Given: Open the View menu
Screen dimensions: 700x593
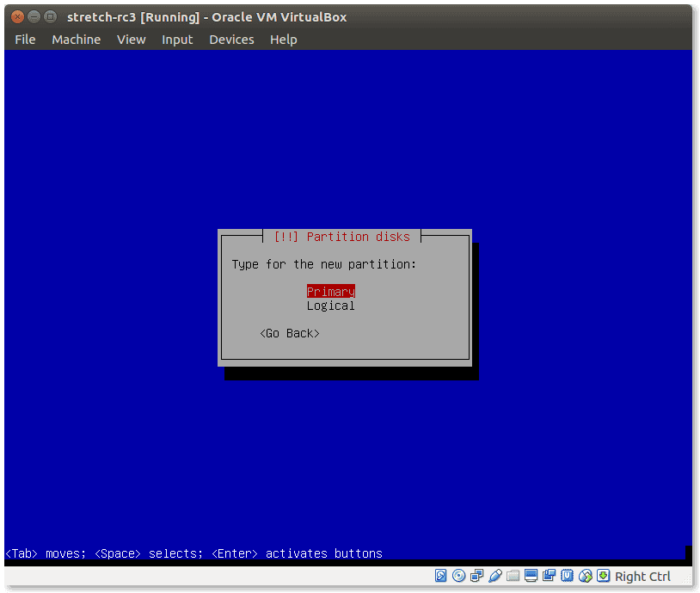Looking at the screenshot, I should [x=131, y=40].
